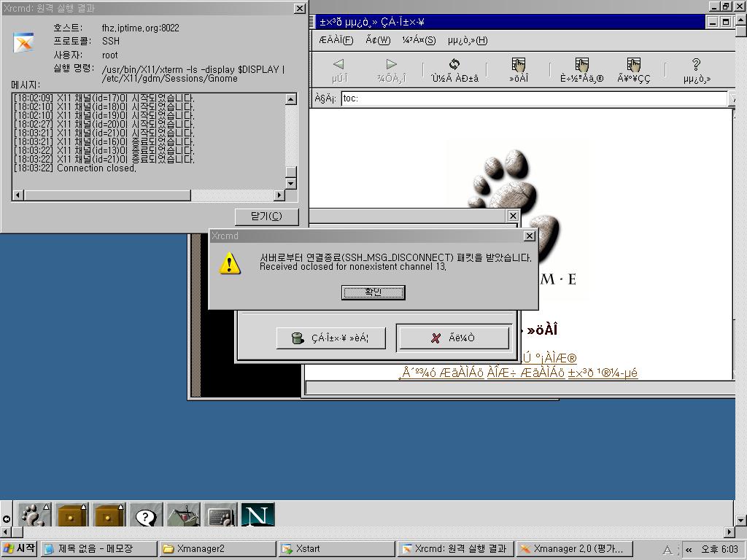Launch the help speech-bubble icon on GNOME panel
Screen dimensions: 747x560
tap(146, 515)
